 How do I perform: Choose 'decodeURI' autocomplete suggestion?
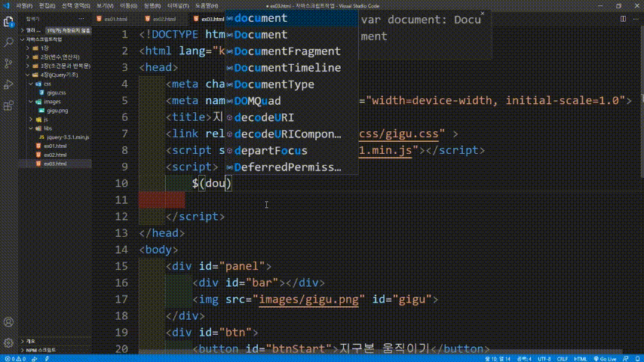click(x=292, y=118)
